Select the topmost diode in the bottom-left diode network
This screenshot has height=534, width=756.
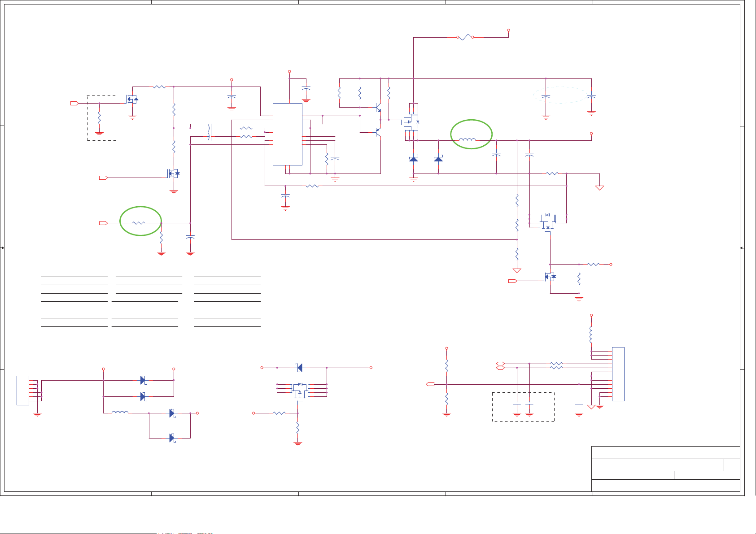click(x=143, y=380)
